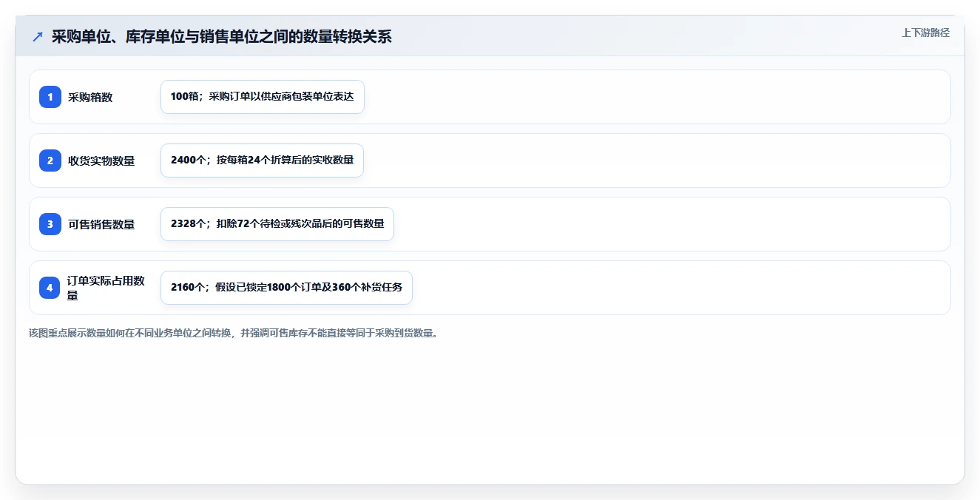The image size is (980, 500).
Task: Click the footnote beginning 该图重点展示数量
Action: click(x=235, y=333)
